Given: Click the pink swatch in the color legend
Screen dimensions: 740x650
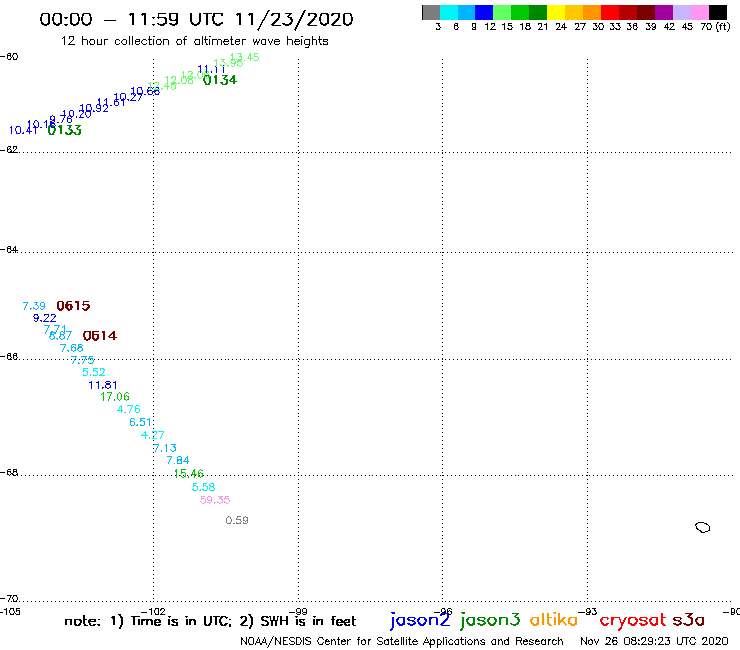Looking at the screenshot, I should (x=700, y=12).
